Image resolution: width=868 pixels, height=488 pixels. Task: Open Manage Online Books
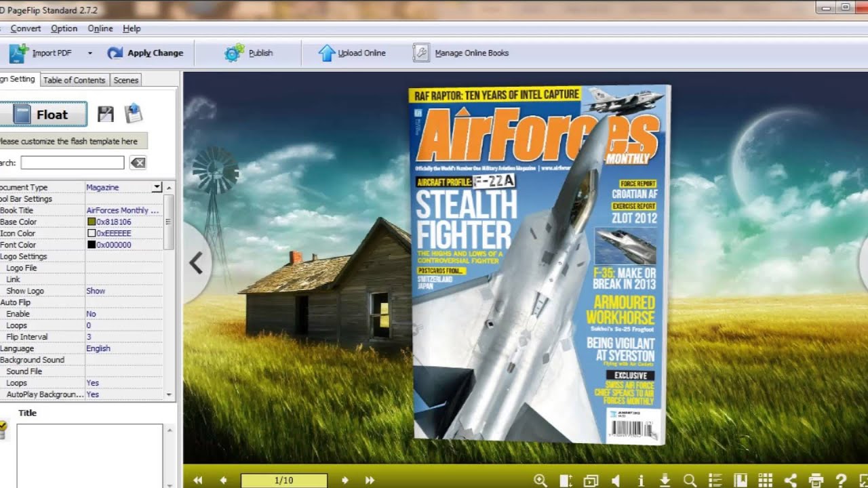coord(461,53)
